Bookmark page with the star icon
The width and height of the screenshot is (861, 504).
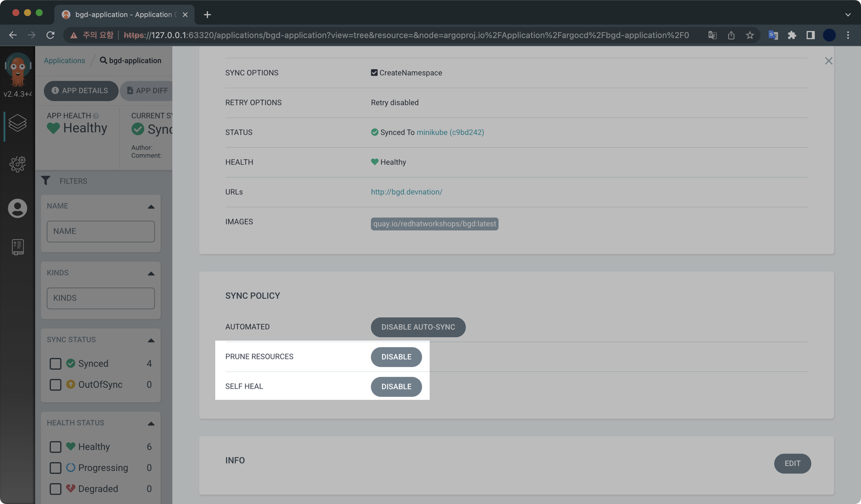[750, 35]
